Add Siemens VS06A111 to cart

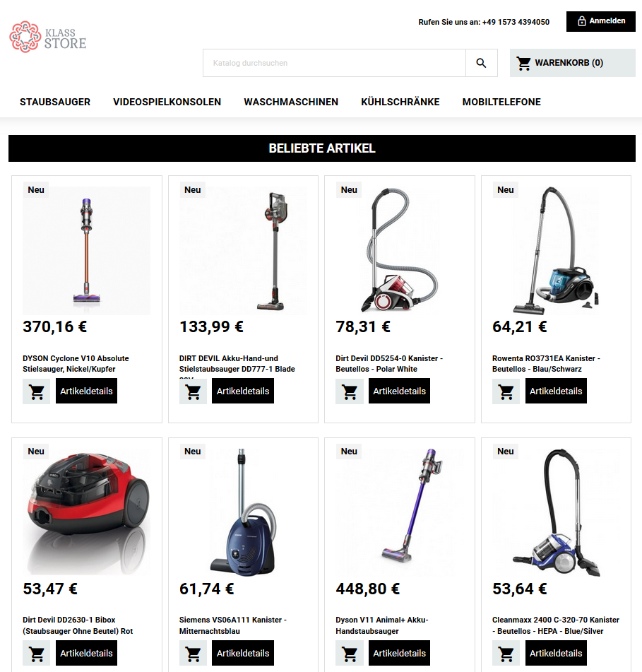193,653
